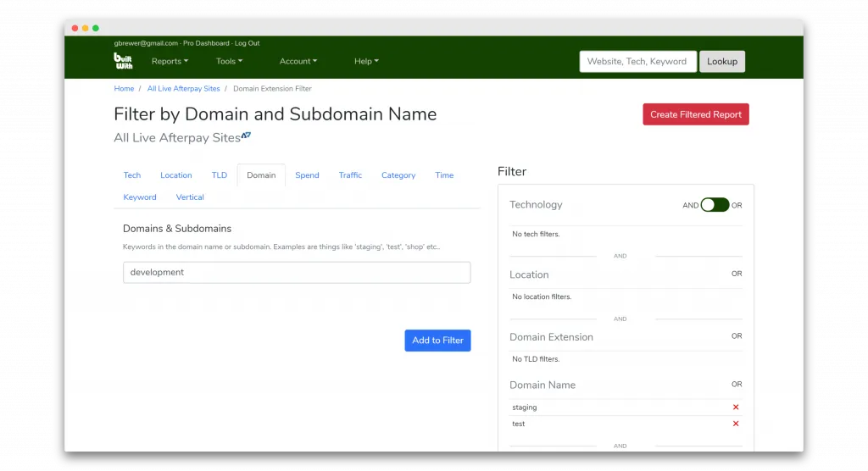Remove the 'staging' domain filter
868x471 pixels.
point(735,407)
